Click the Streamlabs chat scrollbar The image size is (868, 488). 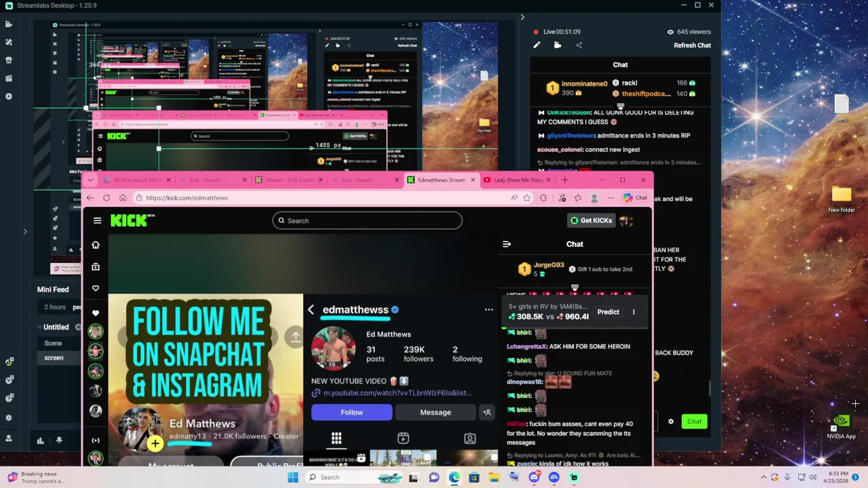[710, 388]
